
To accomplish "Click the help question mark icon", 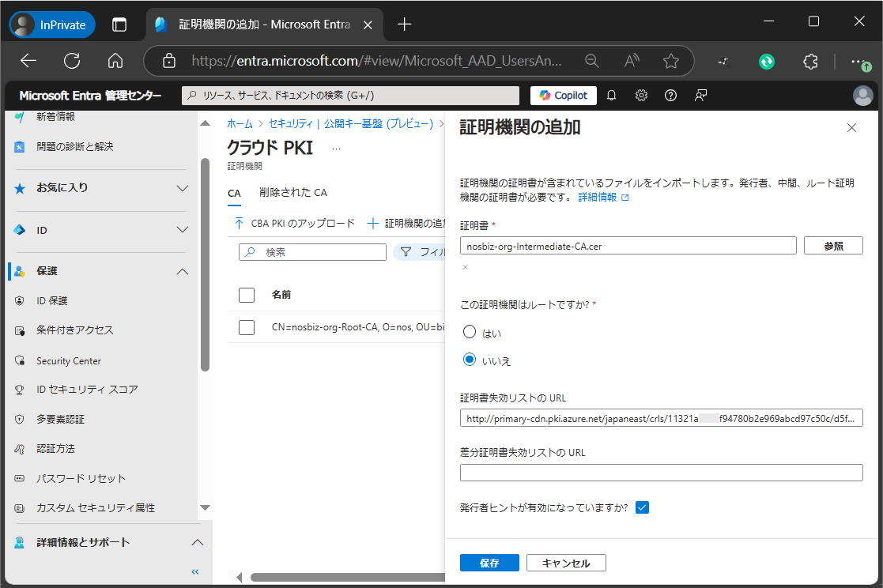I will [x=670, y=96].
